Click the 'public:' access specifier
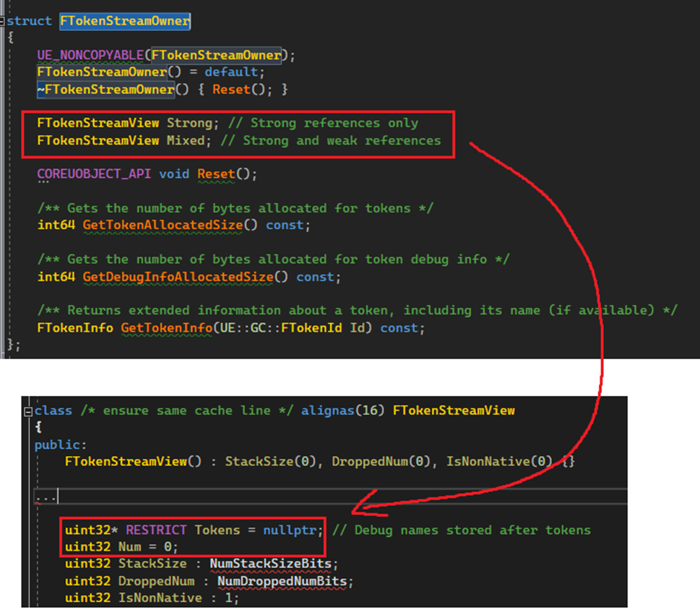This screenshot has width=700, height=615. click(x=60, y=445)
